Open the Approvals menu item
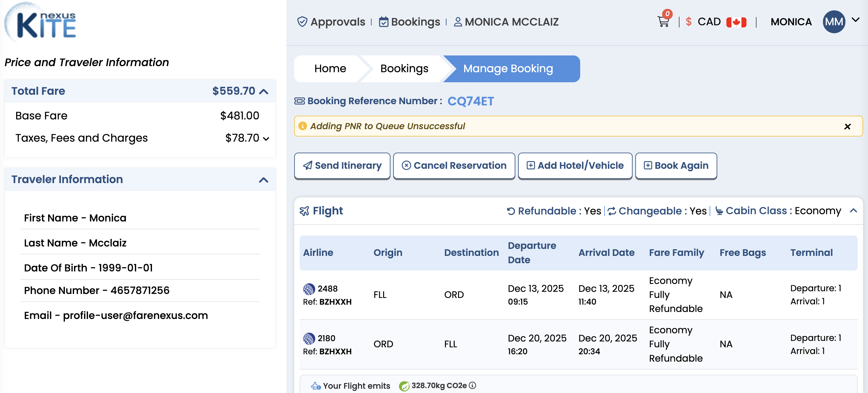This screenshot has width=868, height=393. pos(331,22)
